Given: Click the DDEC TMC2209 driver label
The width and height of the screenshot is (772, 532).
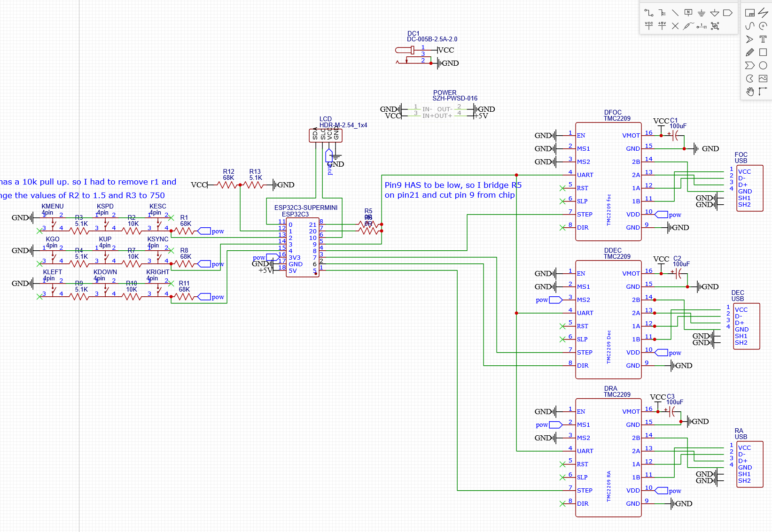Looking at the screenshot, I should click(617, 254).
